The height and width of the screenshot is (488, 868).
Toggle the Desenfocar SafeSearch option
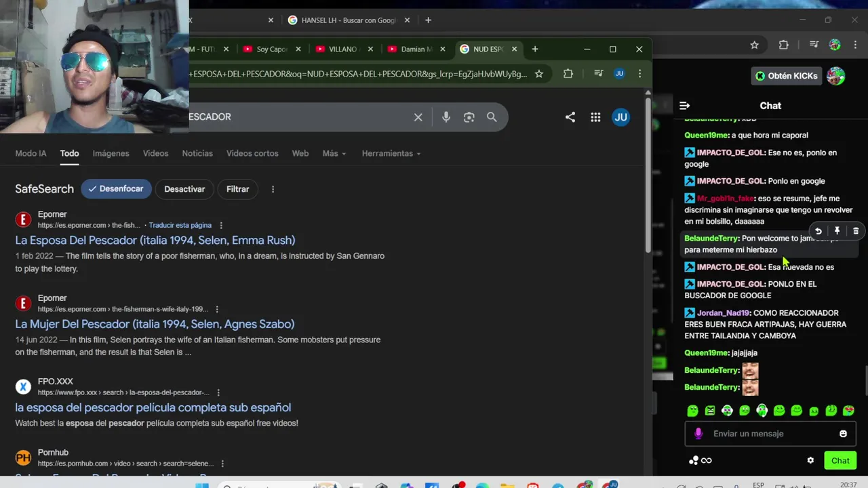pos(116,189)
